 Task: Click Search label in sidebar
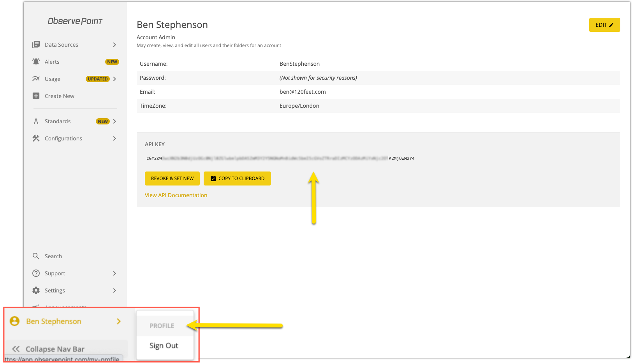pos(53,256)
